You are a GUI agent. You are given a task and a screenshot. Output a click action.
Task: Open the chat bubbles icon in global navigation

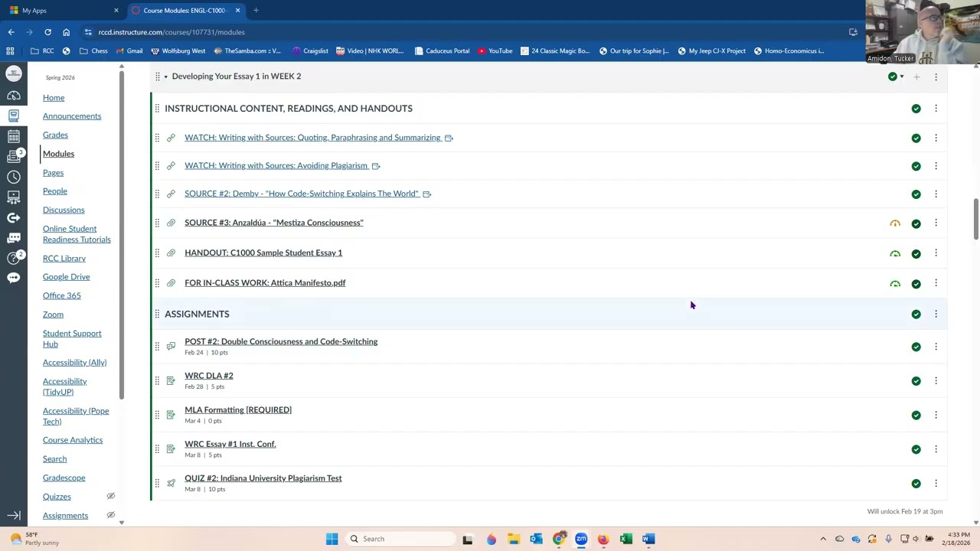[x=14, y=238]
